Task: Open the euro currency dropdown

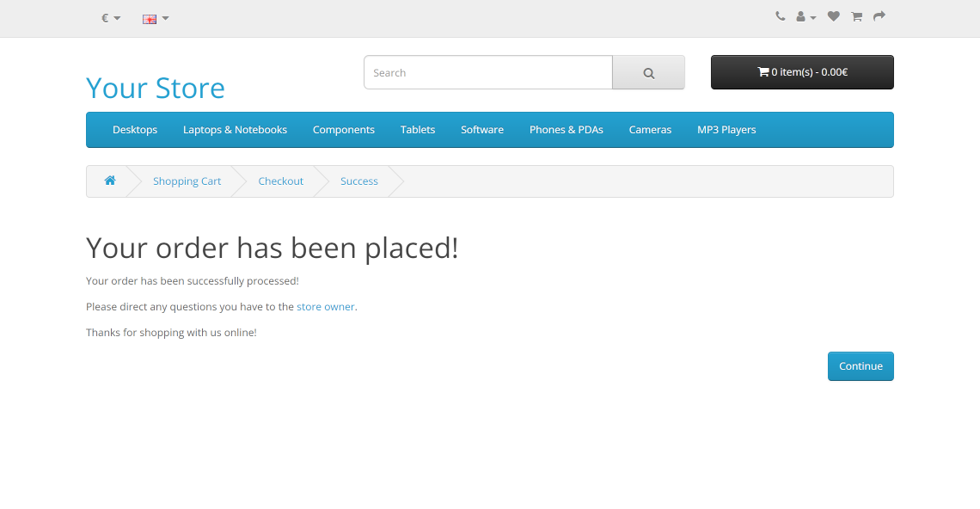Action: 110,18
